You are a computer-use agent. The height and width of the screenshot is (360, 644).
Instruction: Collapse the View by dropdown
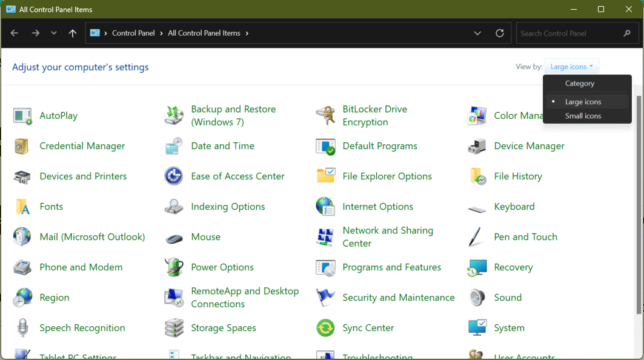tap(571, 67)
